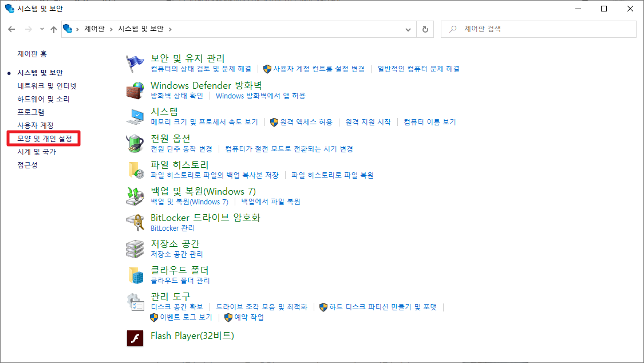Go back with the back arrow
The image size is (644, 363).
click(11, 29)
